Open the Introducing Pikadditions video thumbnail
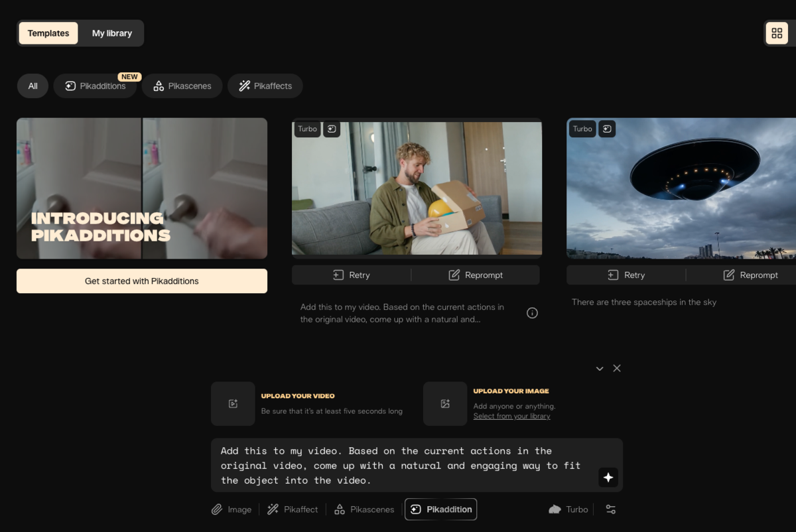 142,188
